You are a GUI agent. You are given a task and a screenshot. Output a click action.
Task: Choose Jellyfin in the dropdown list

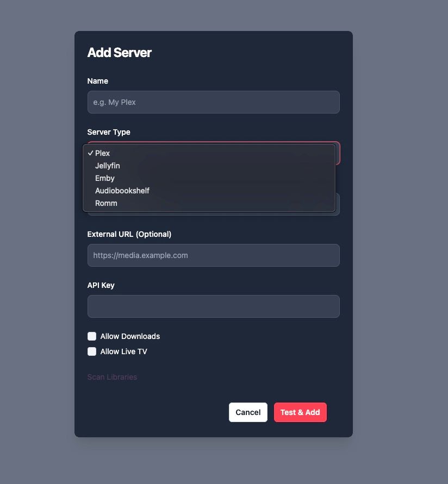point(209,166)
